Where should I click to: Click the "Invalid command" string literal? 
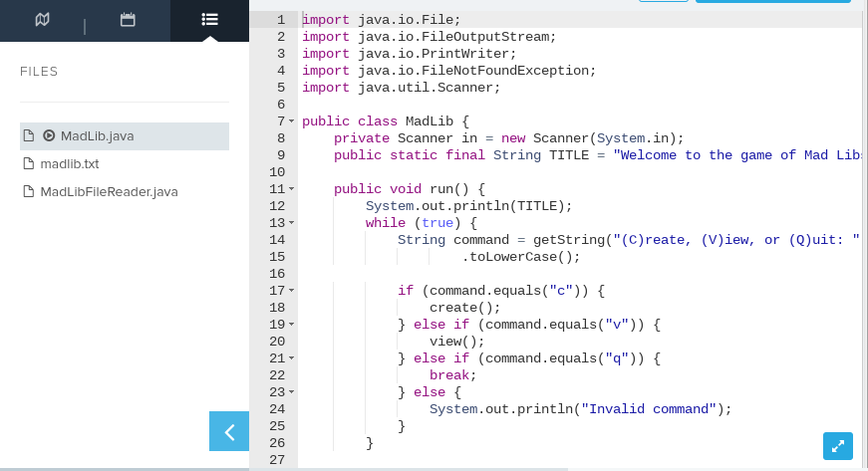(648, 409)
